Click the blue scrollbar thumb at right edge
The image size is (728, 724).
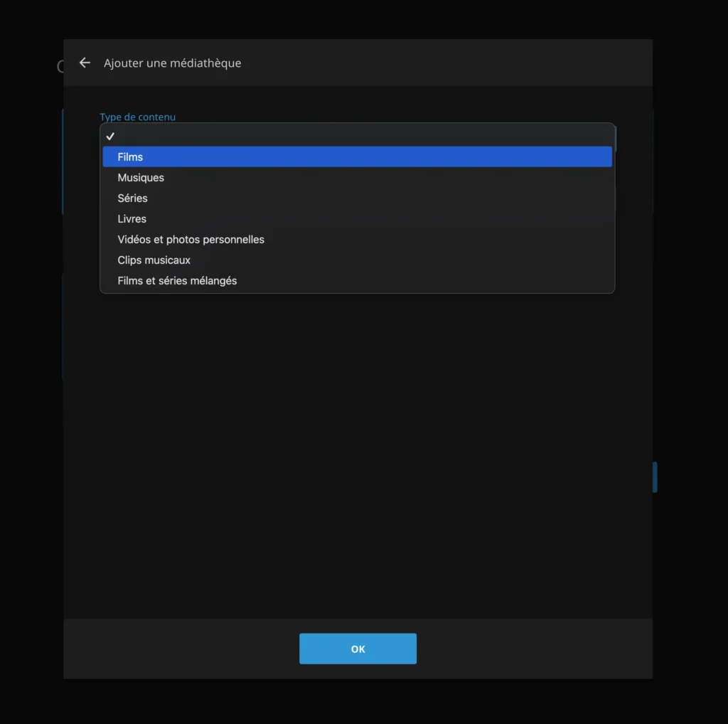(655, 477)
